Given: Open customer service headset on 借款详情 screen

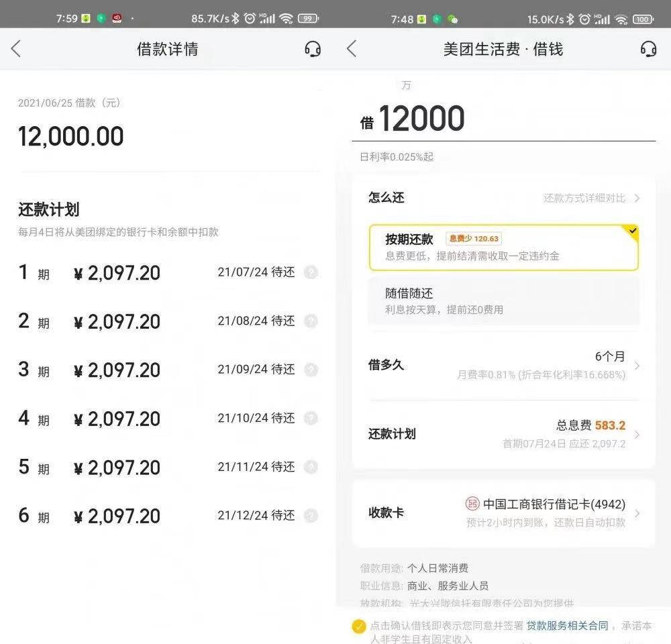Looking at the screenshot, I should coord(313,49).
